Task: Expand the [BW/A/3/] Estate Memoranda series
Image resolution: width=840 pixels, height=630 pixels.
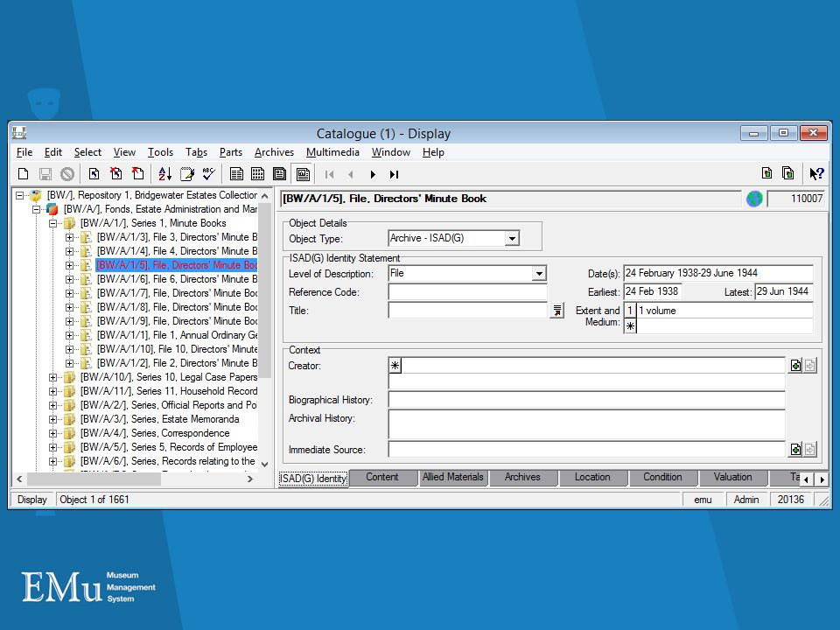Action: 53,419
